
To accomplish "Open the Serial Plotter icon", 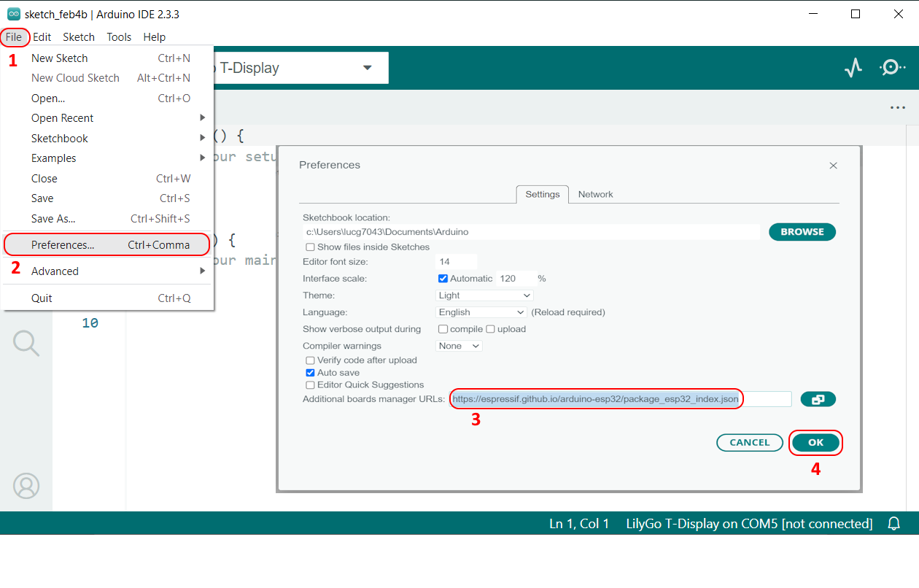I will pos(853,68).
